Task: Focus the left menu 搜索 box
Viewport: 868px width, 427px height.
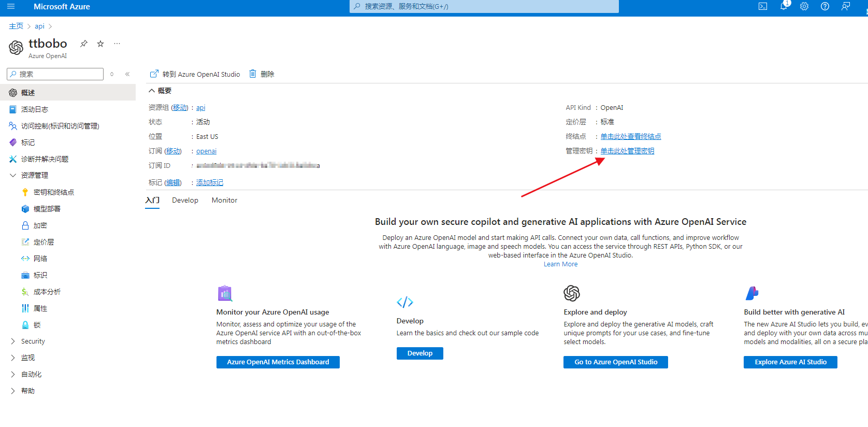Action: [x=55, y=74]
